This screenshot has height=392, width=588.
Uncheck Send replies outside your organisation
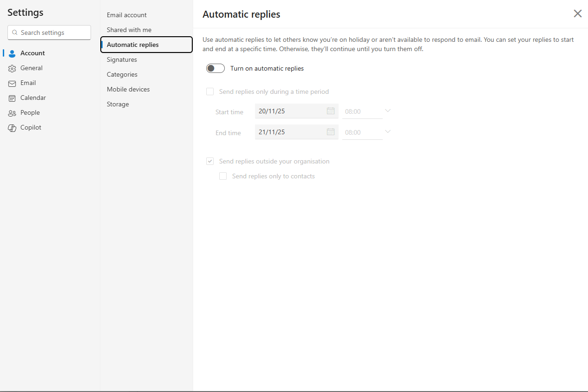point(210,162)
